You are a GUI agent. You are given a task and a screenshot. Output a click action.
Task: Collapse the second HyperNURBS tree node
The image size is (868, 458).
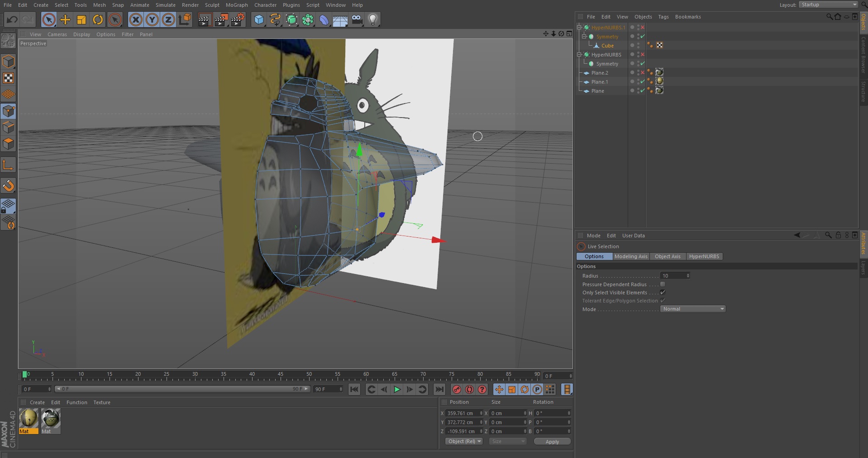[579, 55]
